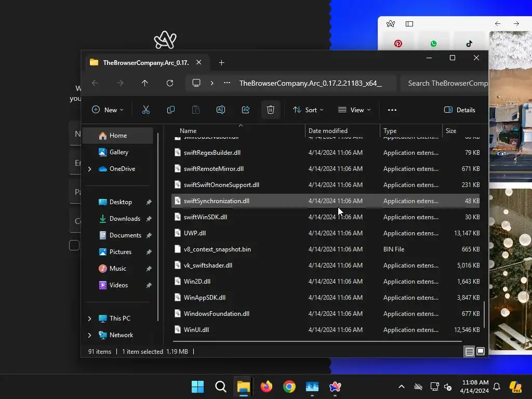Open the View dropdown menu

tap(354, 110)
